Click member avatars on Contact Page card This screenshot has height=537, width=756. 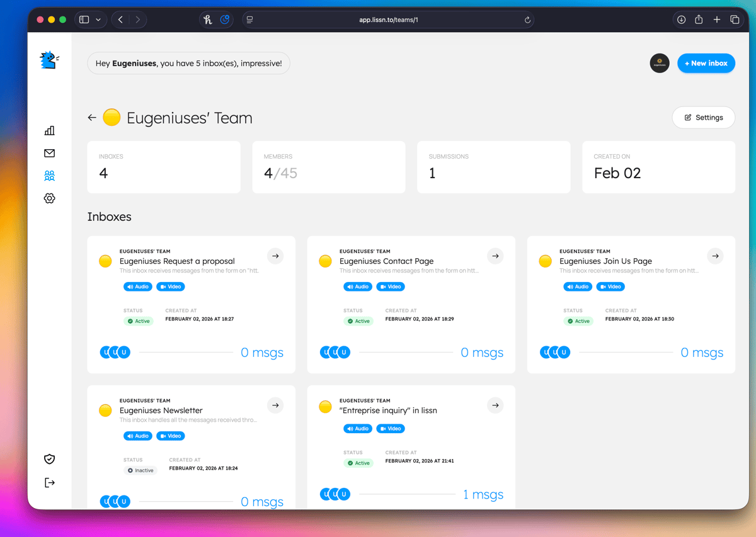(x=335, y=353)
